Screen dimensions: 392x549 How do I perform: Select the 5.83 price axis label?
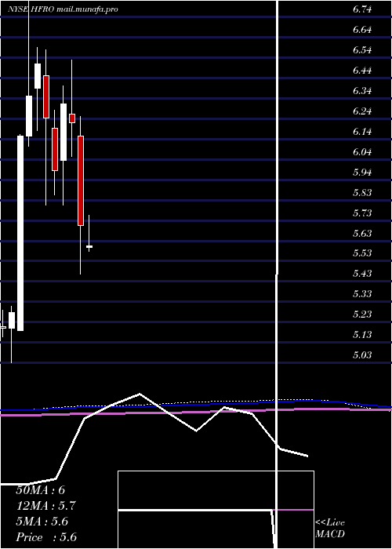pyautogui.click(x=362, y=192)
